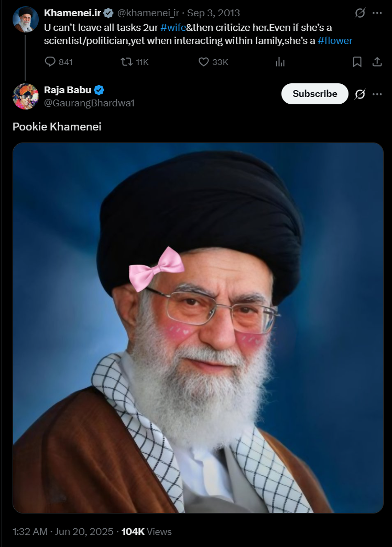The image size is (392, 547).
Task: Share the Khamenei.ir tweet
Action: click(x=377, y=62)
